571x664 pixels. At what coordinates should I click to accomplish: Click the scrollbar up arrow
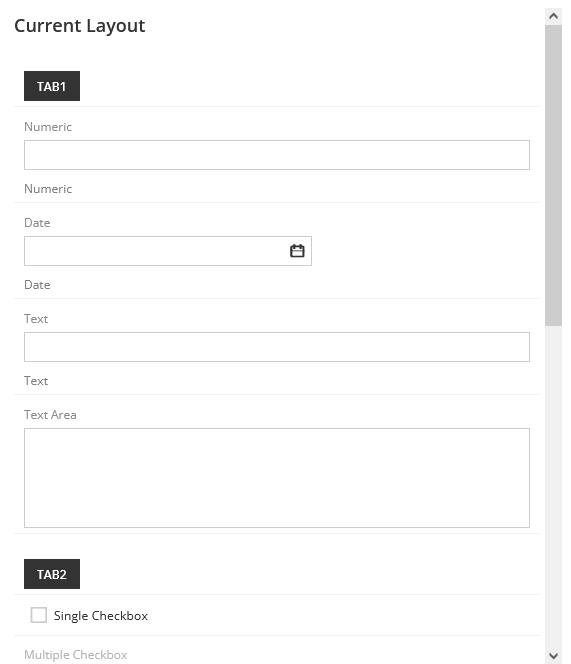tap(553, 17)
